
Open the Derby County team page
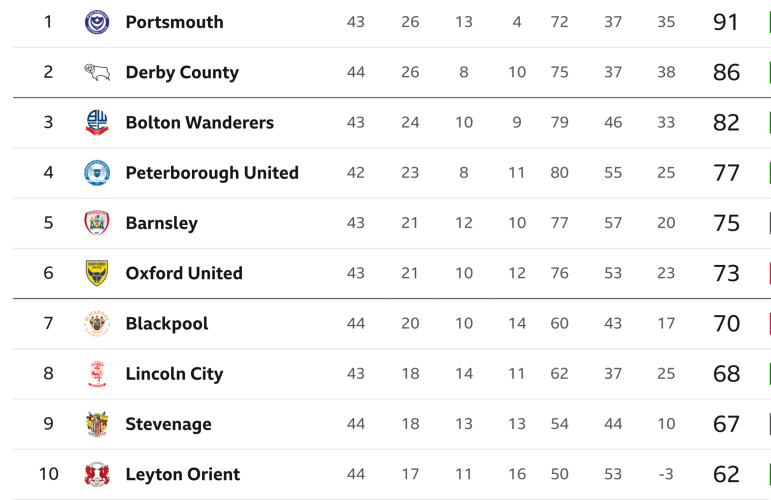click(x=182, y=72)
